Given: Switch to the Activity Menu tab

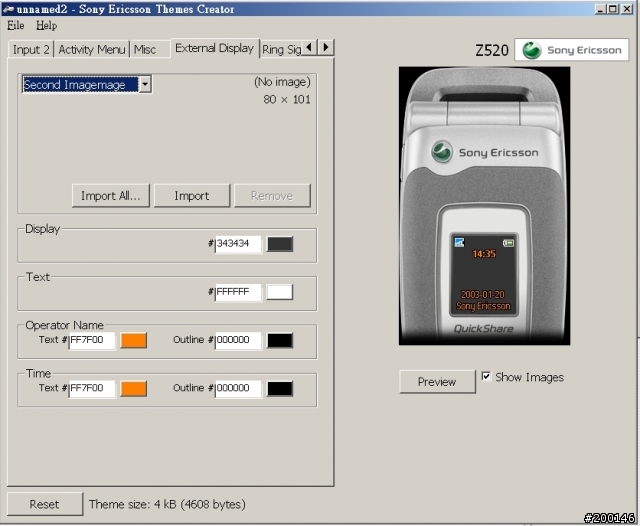Looking at the screenshot, I should [92, 49].
